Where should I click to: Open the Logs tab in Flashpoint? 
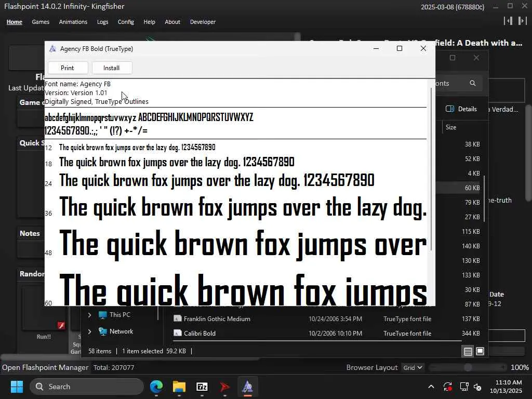tap(102, 22)
